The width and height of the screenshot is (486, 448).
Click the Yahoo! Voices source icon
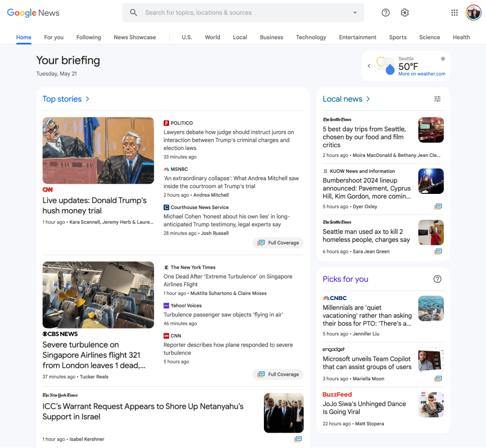pos(166,305)
